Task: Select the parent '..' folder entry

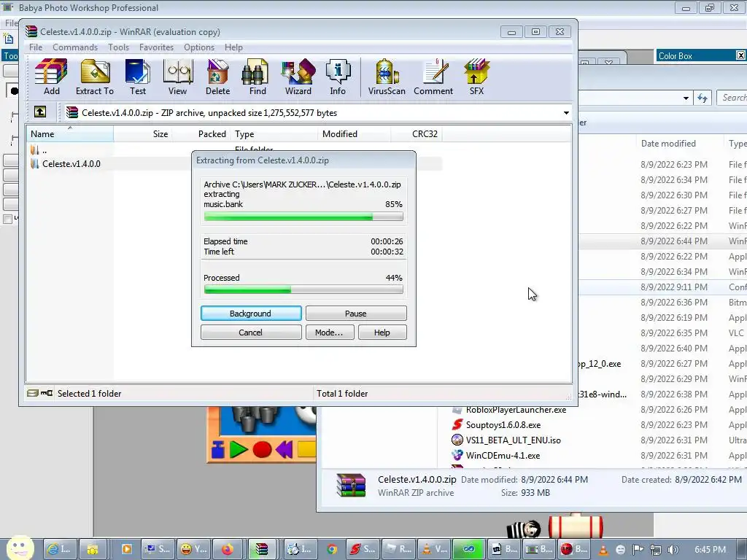Action: pos(38,150)
